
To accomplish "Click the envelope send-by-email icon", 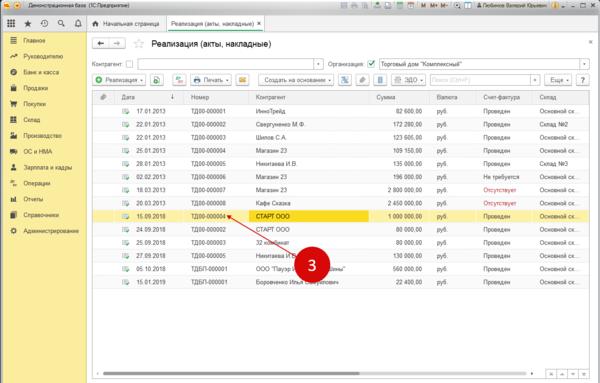I will tap(242, 80).
